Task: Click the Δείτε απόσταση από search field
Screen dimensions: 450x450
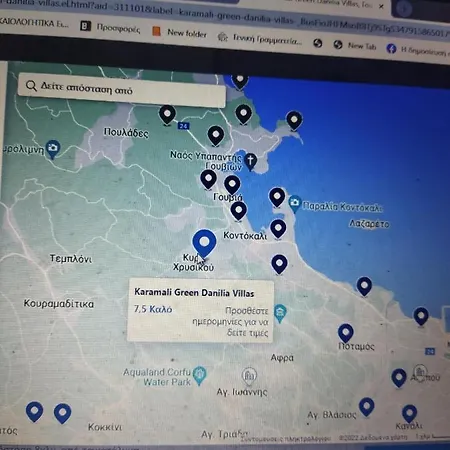Action: [122, 90]
